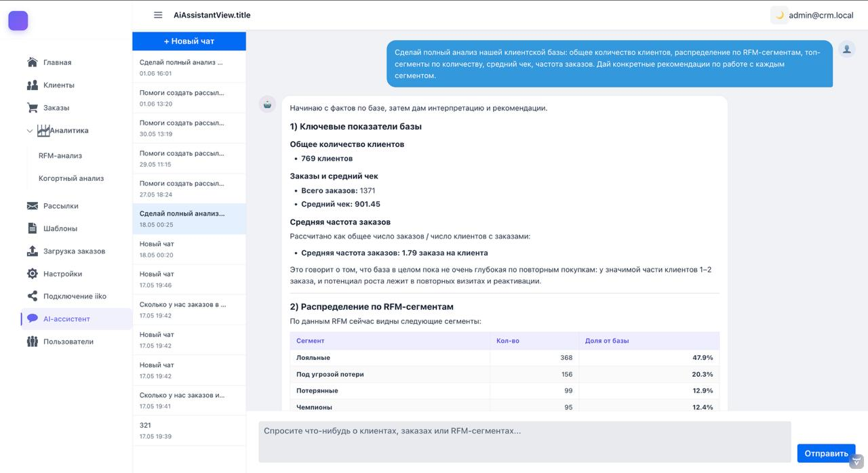868x473 pixels.
Task: Select chat Сделай полный анализ from 18.05 00:25
Action: click(x=189, y=219)
